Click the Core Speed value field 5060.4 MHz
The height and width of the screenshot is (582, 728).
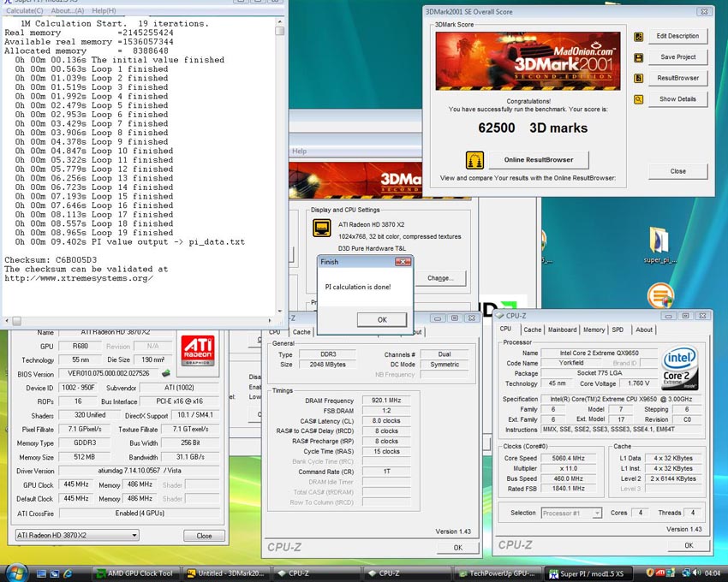click(x=570, y=458)
